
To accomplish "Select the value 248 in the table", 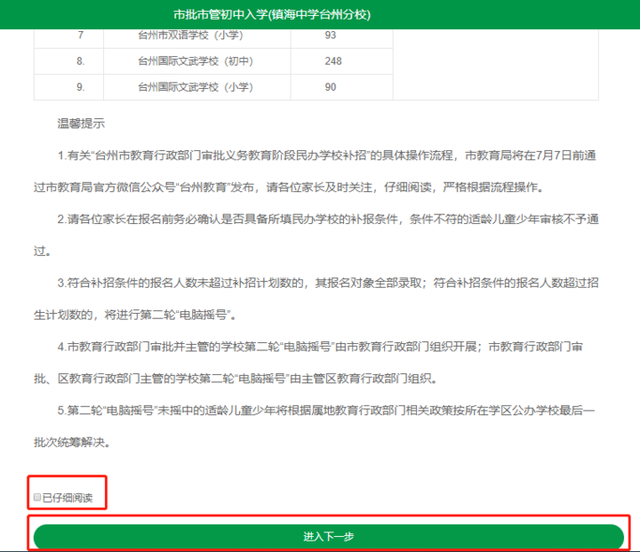I will pos(333,61).
